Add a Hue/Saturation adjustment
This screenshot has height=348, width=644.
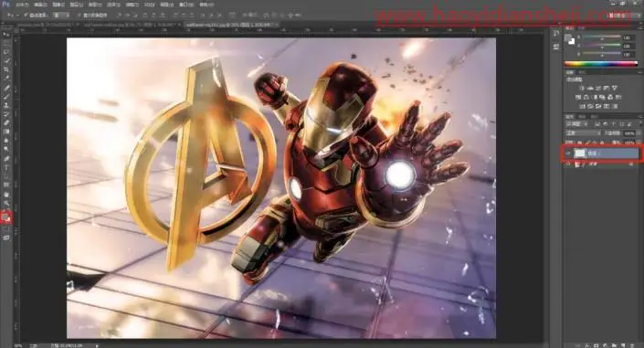(x=578, y=97)
